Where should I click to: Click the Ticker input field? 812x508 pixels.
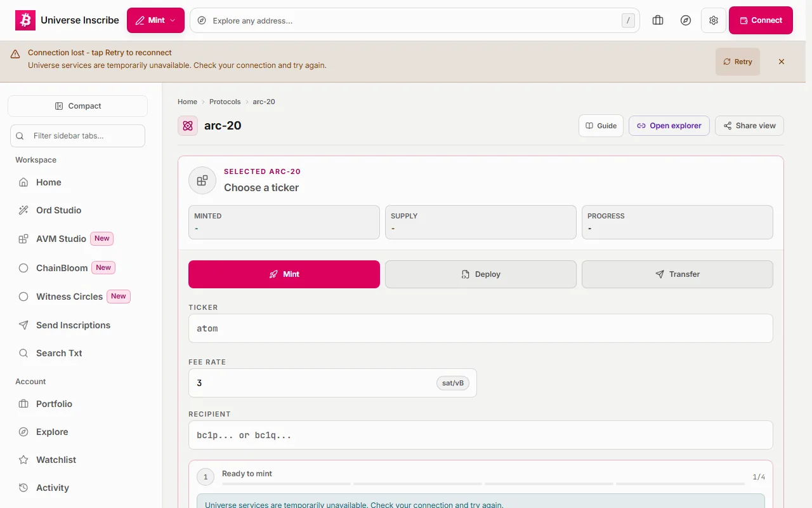[481, 328]
